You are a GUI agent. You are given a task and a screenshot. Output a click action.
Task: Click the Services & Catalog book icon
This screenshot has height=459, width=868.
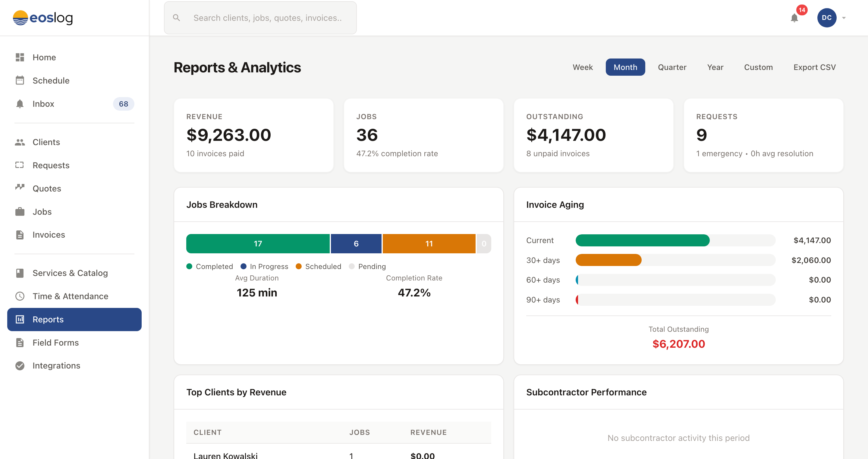[x=20, y=273]
